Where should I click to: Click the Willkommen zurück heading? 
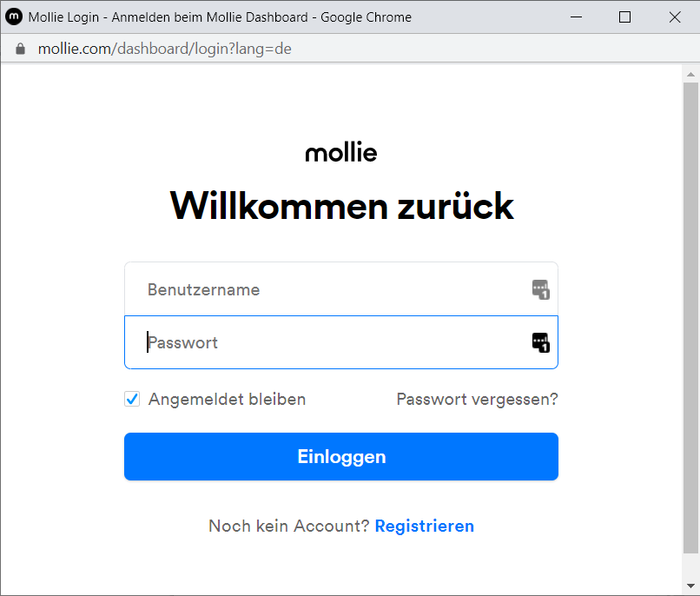click(x=341, y=207)
